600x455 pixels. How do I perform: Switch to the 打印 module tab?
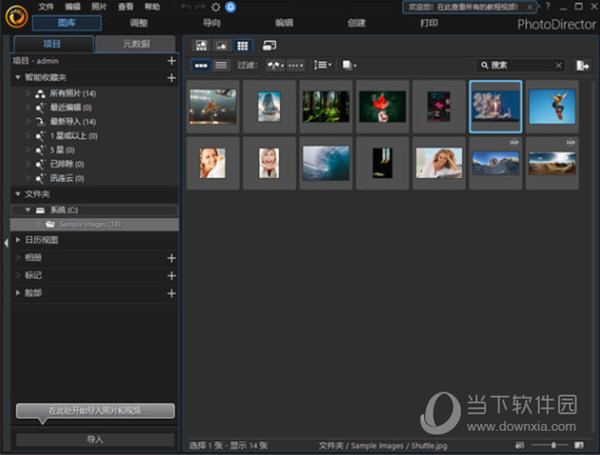click(429, 23)
